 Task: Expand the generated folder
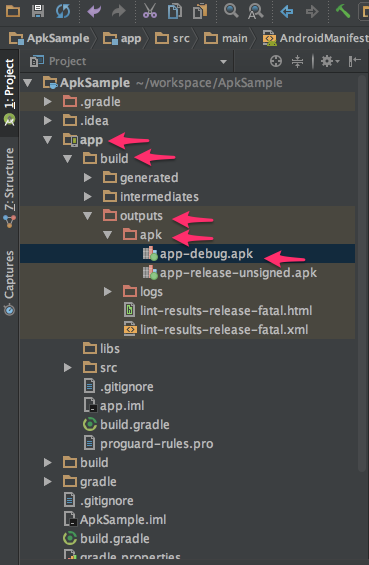[x=88, y=178]
